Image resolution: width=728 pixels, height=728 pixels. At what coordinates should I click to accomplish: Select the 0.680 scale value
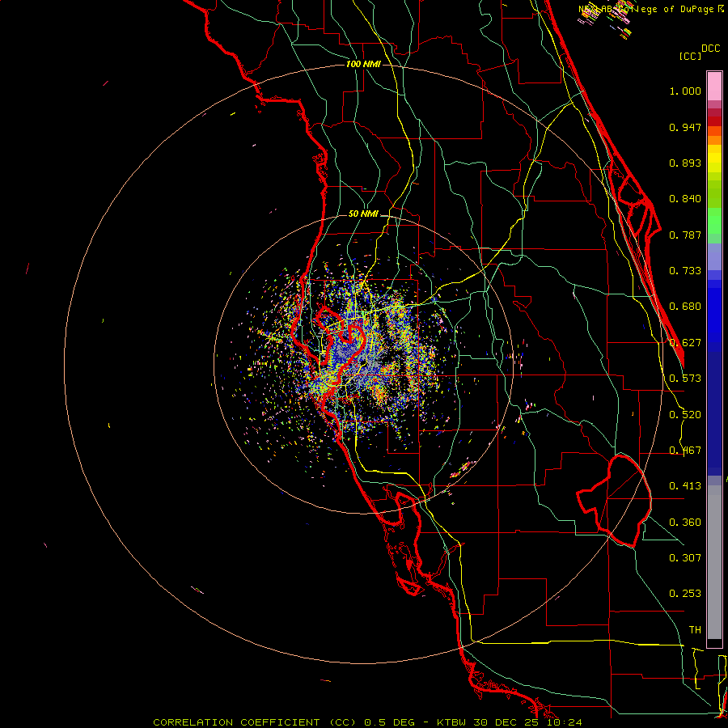[685, 307]
